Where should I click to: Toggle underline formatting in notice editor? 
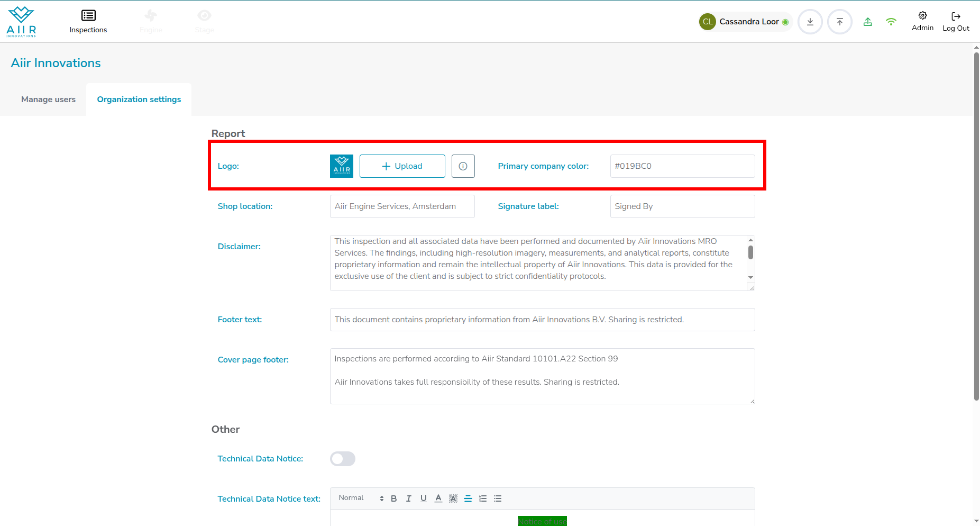[x=424, y=498]
